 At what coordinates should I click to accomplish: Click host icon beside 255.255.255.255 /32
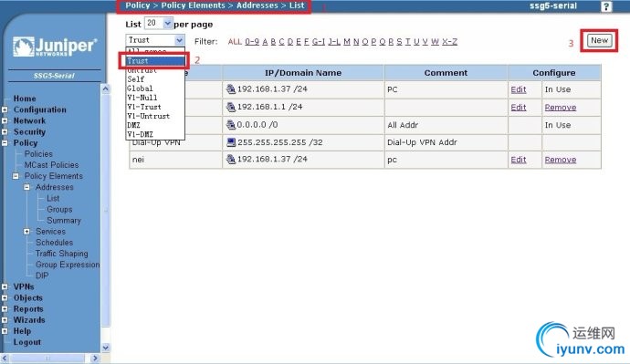click(x=231, y=142)
